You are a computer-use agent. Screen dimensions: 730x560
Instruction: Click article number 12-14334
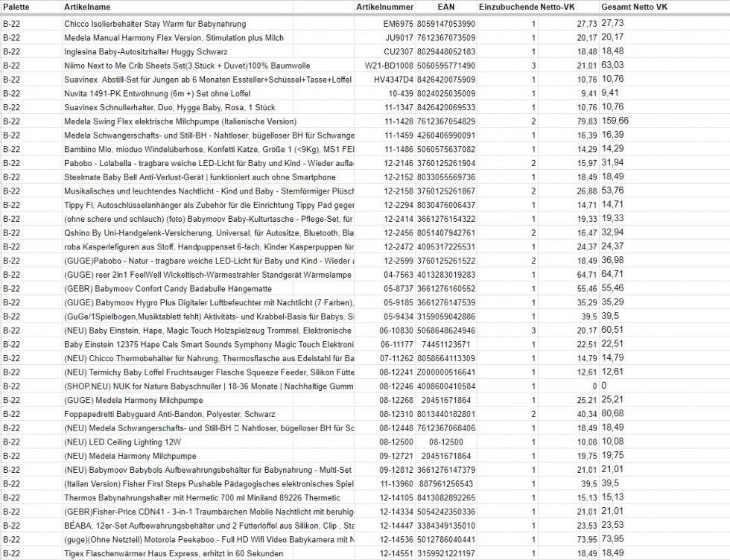coord(396,512)
